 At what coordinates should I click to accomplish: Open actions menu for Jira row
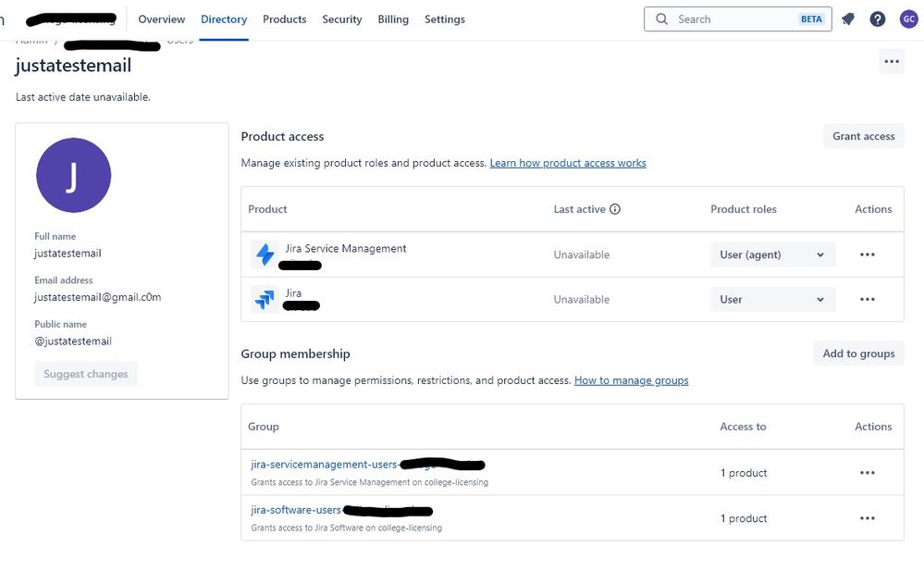(868, 299)
